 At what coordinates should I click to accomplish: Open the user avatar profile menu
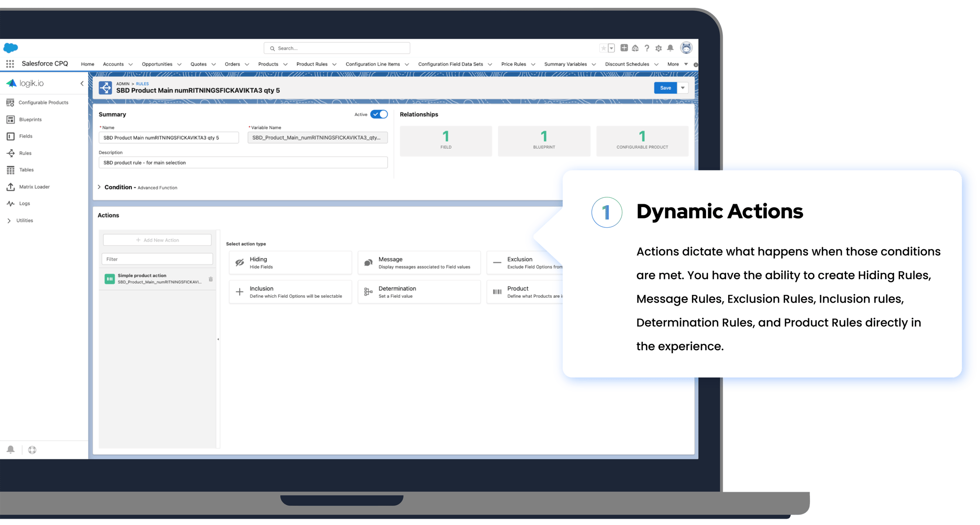pyautogui.click(x=686, y=48)
